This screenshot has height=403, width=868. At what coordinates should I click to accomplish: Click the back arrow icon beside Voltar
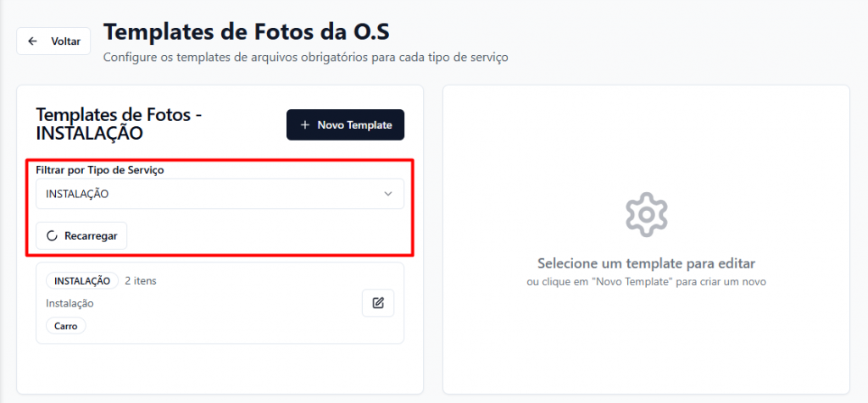(33, 41)
